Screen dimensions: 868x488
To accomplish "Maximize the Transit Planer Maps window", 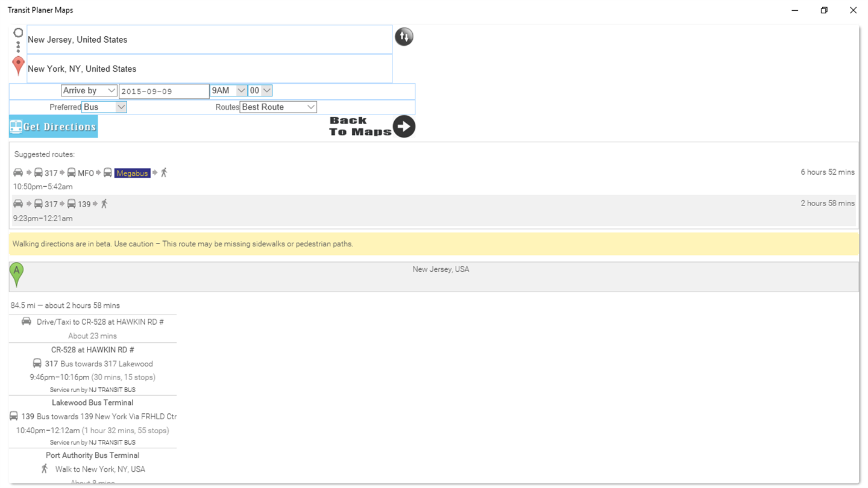I will (824, 10).
